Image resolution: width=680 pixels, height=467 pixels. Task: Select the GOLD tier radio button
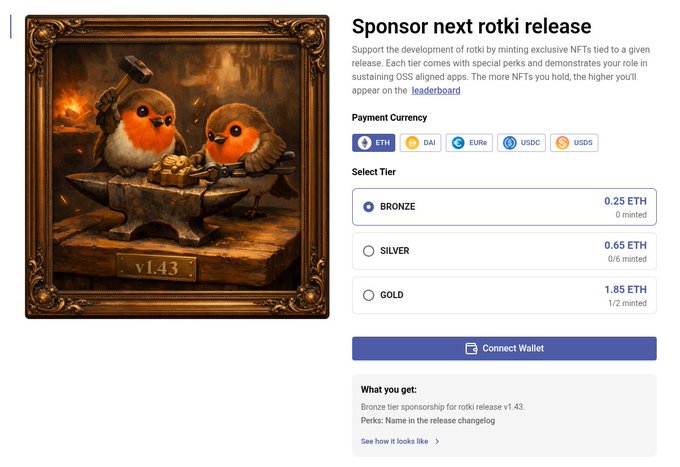[369, 295]
